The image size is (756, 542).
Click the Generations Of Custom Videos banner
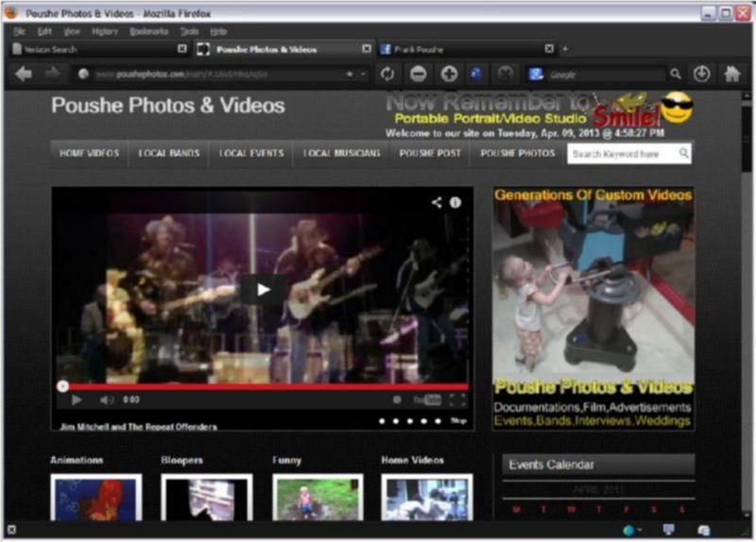tap(593, 309)
